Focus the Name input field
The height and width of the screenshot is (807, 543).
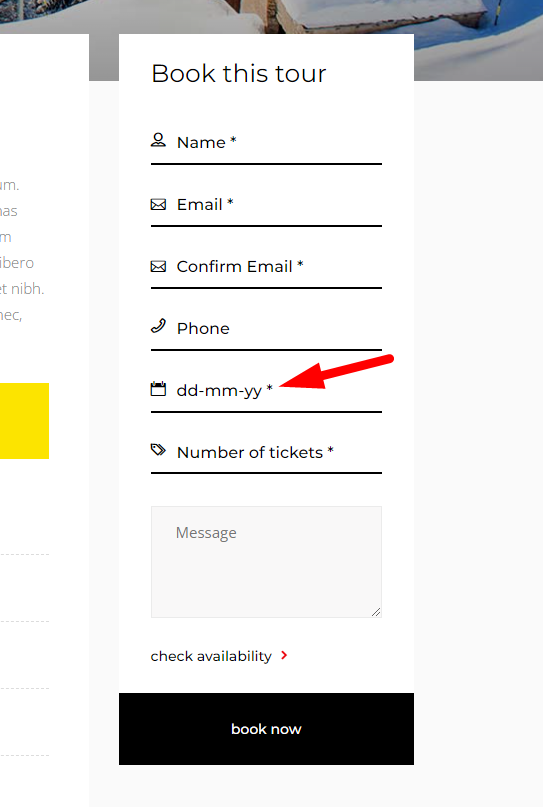(266, 143)
